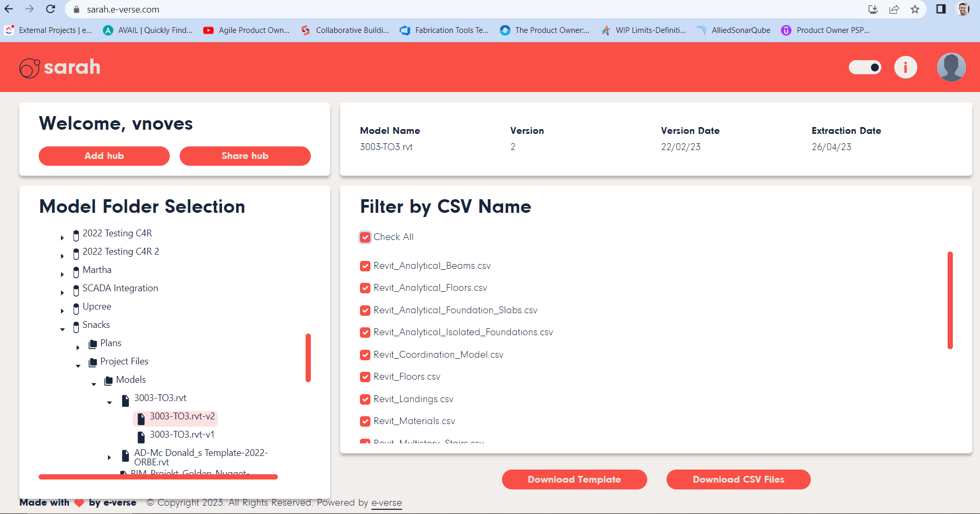Expand the Plans folder
This screenshot has width=980, height=514.
[x=78, y=348]
